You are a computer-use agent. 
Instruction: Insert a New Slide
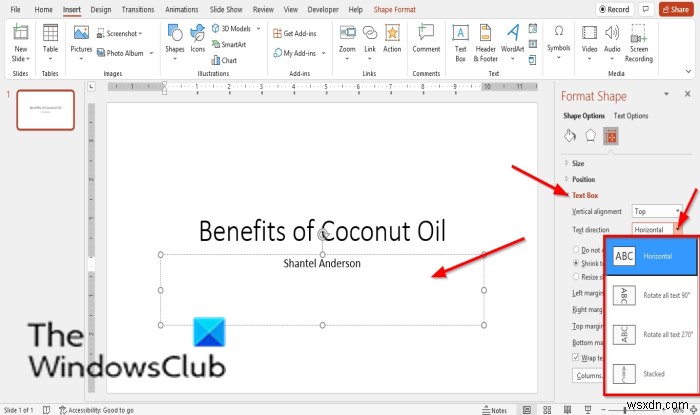[x=21, y=43]
